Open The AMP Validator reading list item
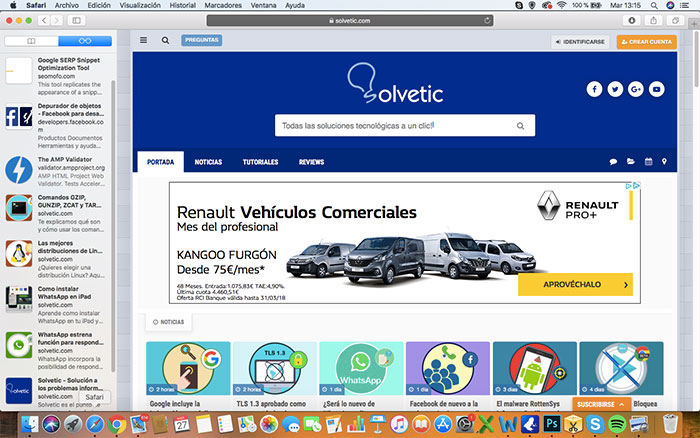 coord(55,171)
